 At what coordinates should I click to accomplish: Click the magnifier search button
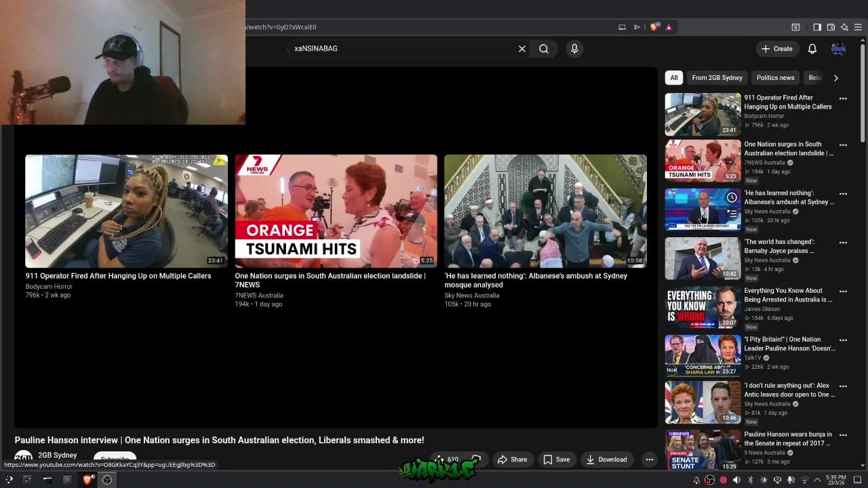[x=544, y=49]
